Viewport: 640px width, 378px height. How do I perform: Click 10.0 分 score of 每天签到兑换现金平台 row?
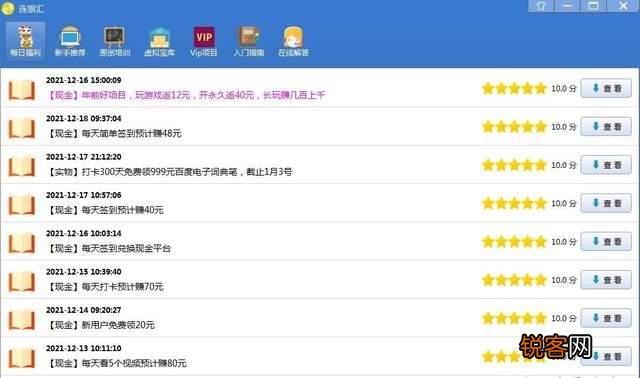pos(564,242)
